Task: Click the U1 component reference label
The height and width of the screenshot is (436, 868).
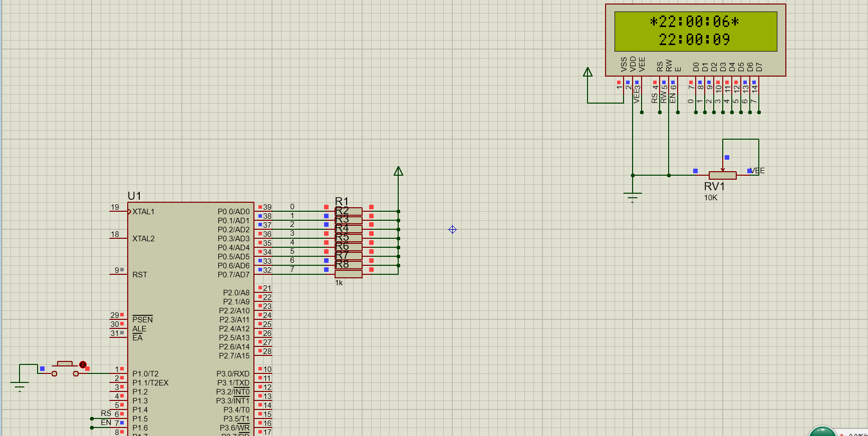Action: coord(134,196)
